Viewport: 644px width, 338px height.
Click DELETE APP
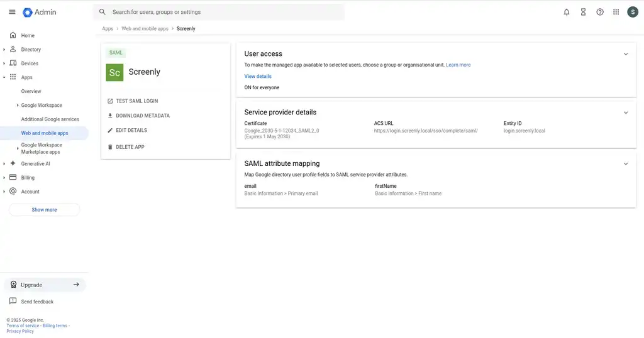[x=130, y=147]
